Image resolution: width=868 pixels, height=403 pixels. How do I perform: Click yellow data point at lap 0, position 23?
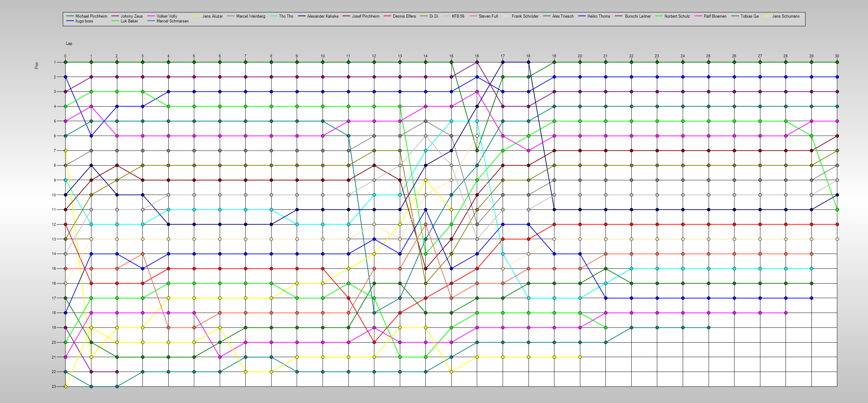[x=66, y=386]
